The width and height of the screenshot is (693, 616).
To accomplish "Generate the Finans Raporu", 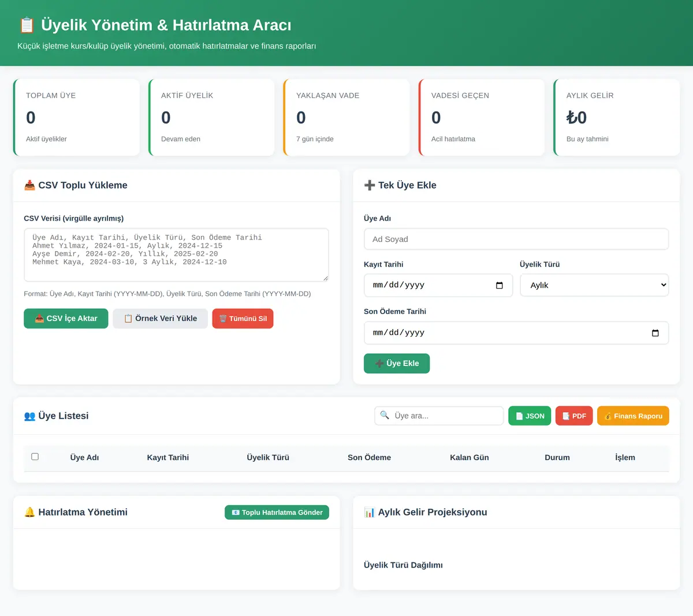I will tap(633, 416).
